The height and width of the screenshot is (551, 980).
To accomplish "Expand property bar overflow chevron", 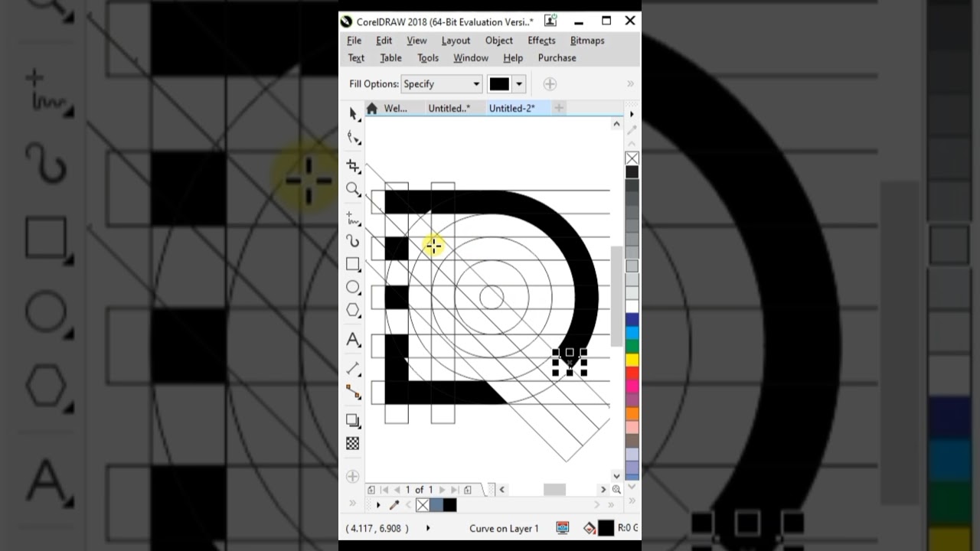I will 631,84.
